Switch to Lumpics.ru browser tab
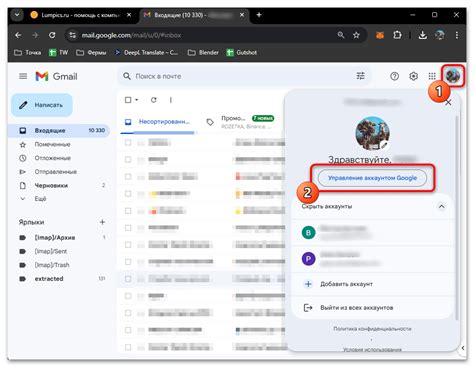The width and height of the screenshot is (474, 367). [81, 15]
